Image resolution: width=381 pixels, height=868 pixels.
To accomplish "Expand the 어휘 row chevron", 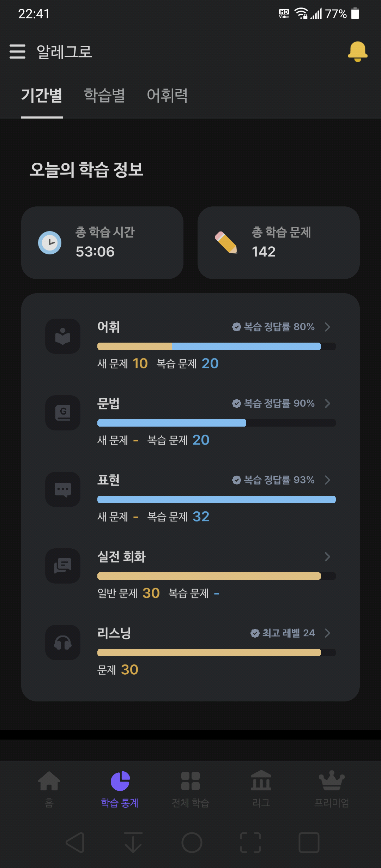I will pos(327,327).
